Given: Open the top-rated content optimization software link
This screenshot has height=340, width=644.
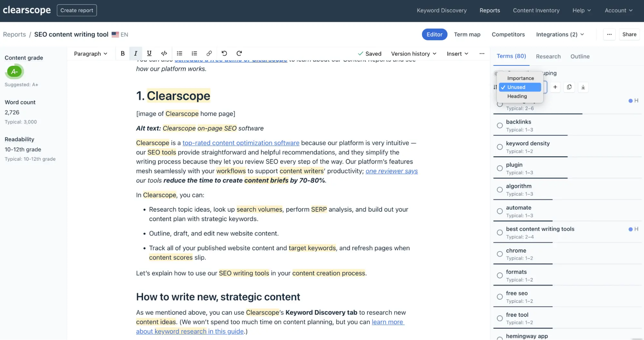Looking at the screenshot, I should (x=241, y=143).
